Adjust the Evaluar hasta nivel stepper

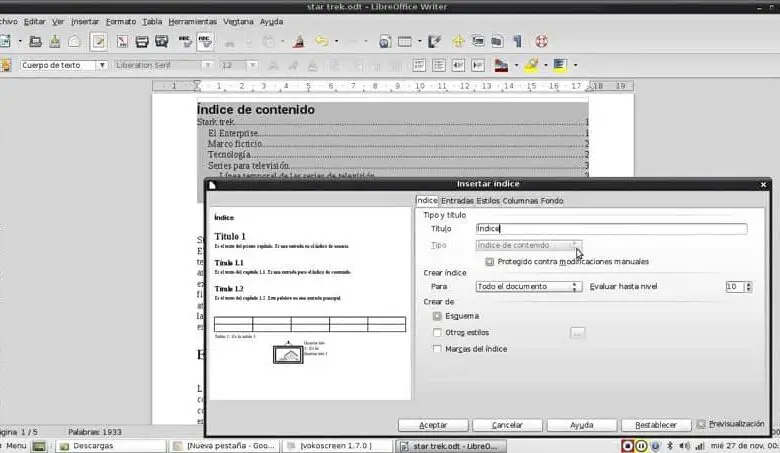(x=748, y=286)
